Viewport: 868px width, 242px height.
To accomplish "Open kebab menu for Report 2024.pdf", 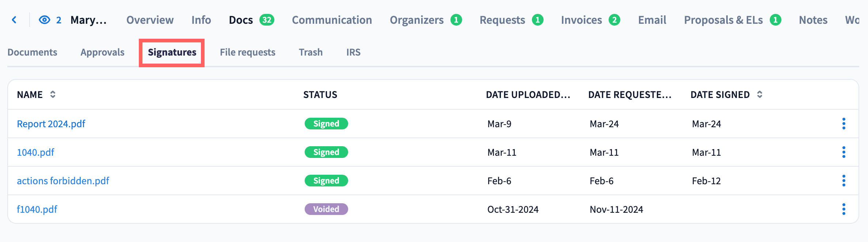I will pyautogui.click(x=844, y=124).
